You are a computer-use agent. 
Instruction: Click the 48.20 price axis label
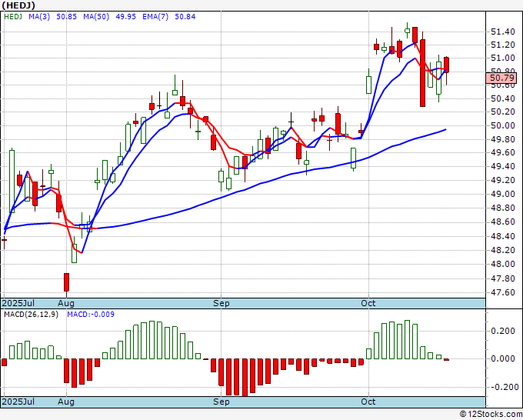click(x=503, y=250)
